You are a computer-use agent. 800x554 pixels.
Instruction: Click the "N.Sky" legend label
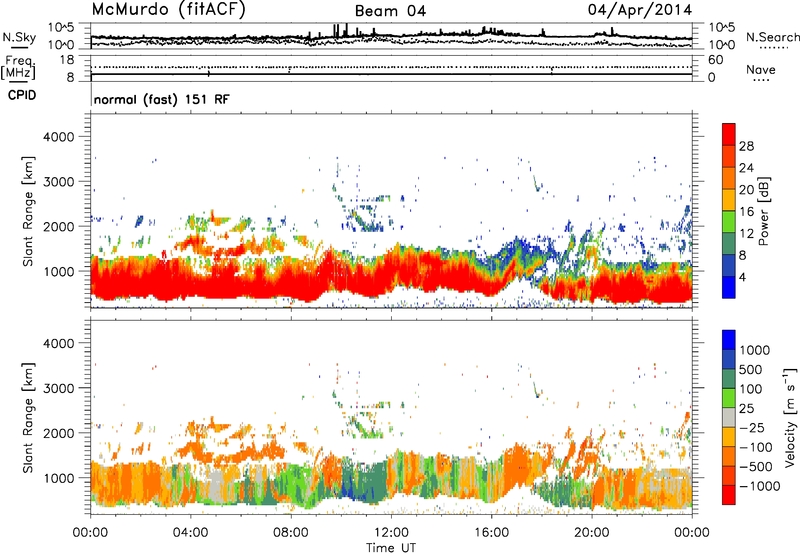click(19, 37)
